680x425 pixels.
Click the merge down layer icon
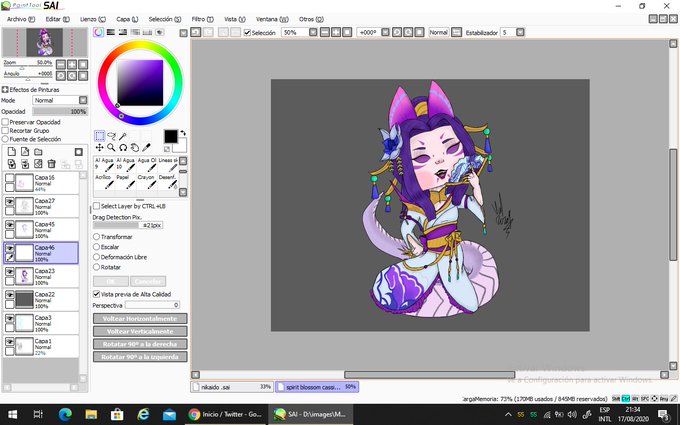(x=25, y=163)
